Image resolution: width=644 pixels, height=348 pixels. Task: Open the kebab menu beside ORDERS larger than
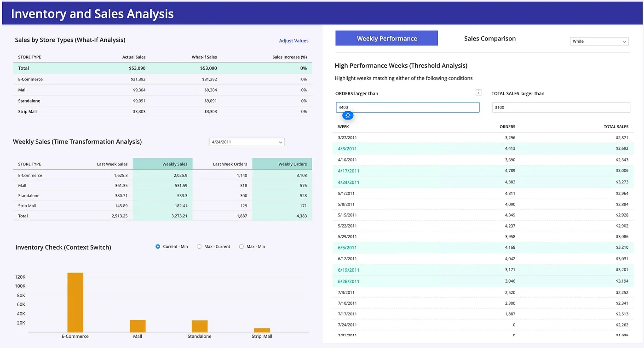point(478,92)
